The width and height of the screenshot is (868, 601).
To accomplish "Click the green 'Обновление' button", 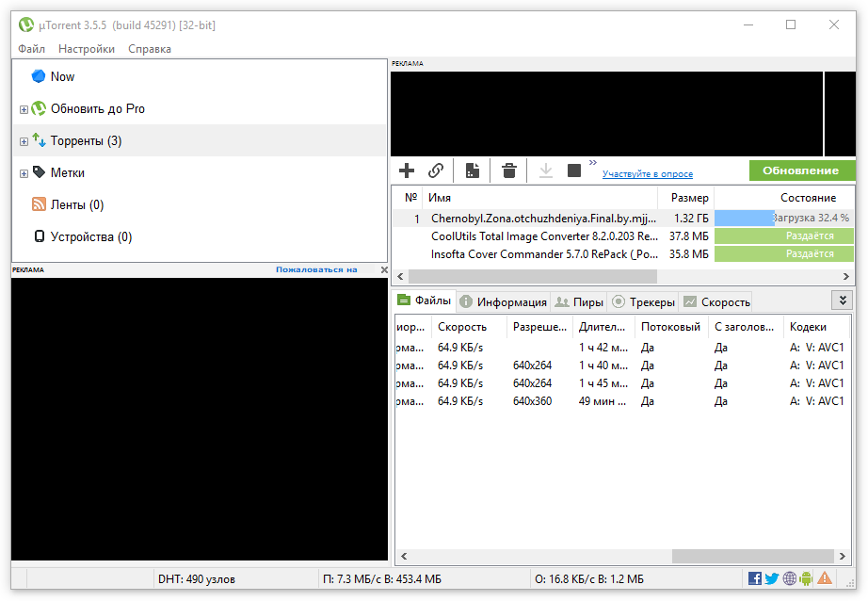I will [x=800, y=171].
